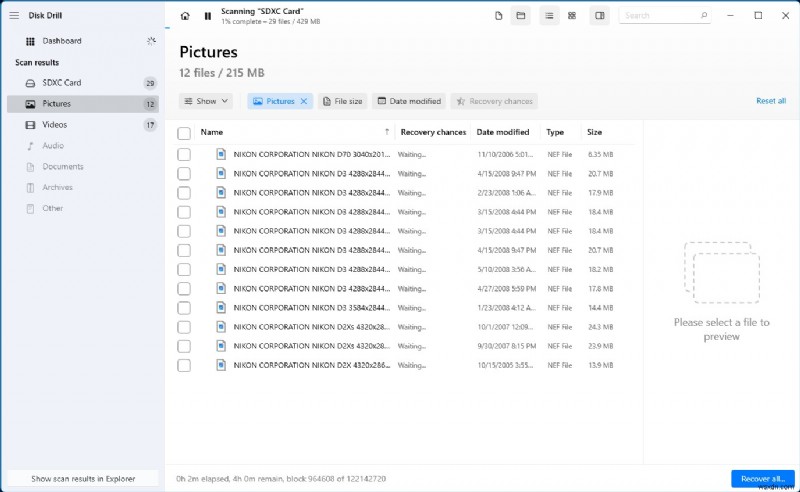Click the Recover all button
The image size is (800, 492).
[x=763, y=479]
